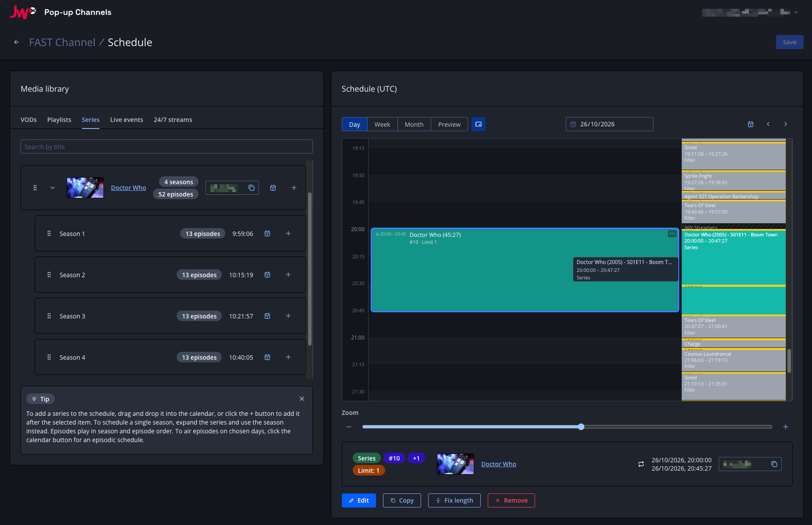Go to the previous day in schedule
The height and width of the screenshot is (525, 812).
pyautogui.click(x=768, y=124)
